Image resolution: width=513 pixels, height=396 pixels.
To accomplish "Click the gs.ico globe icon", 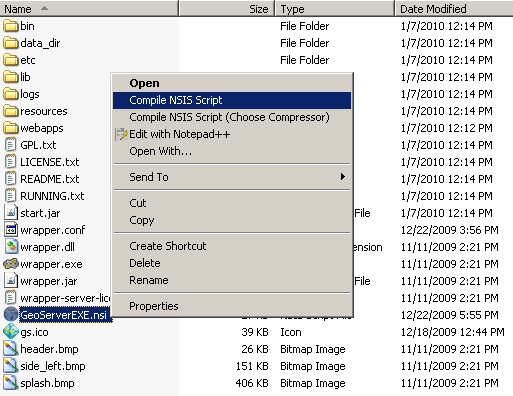I will click(11, 331).
